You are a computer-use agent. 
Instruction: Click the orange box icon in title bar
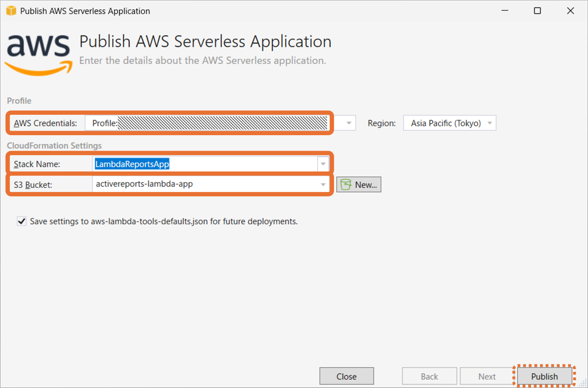coord(11,11)
